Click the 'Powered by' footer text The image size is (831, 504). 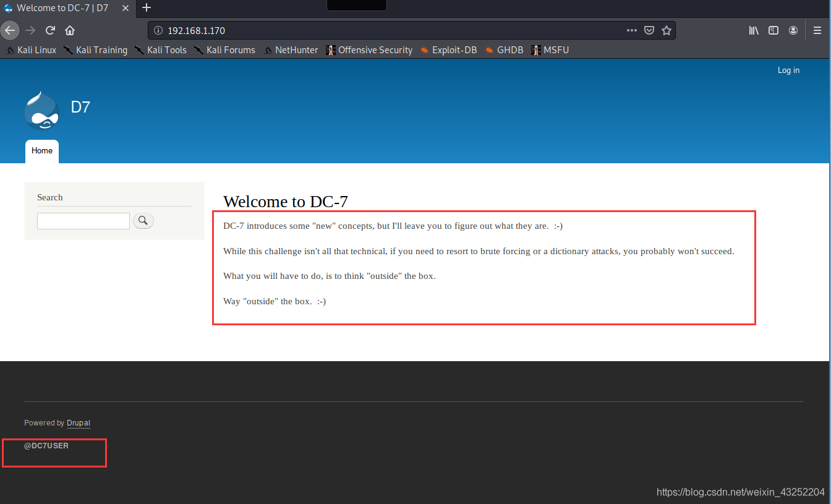[45, 423]
